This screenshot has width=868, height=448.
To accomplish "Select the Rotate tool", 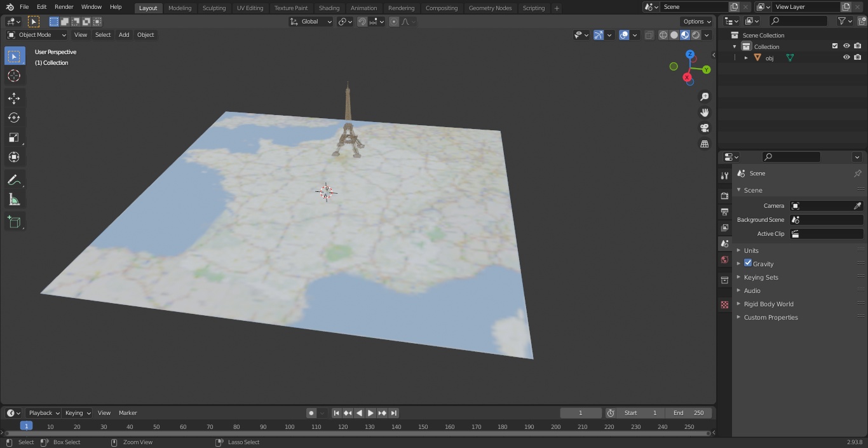I will [14, 118].
